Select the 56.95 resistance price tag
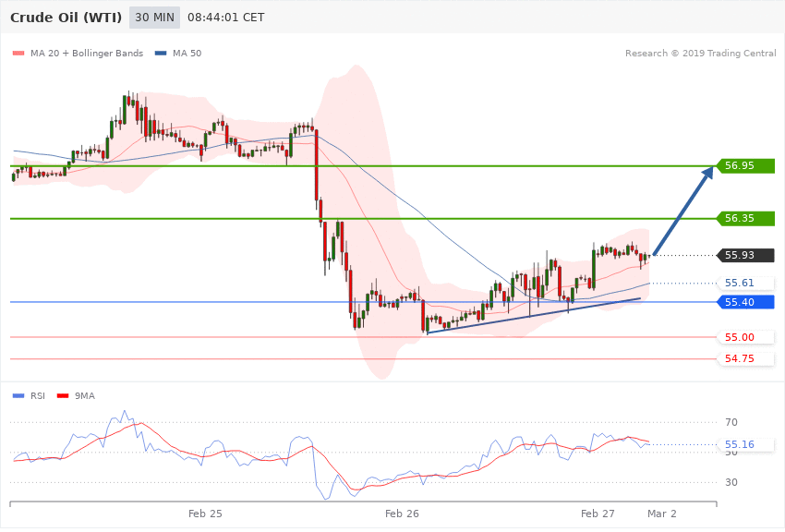Image resolution: width=785 pixels, height=532 pixels. pyautogui.click(x=746, y=165)
